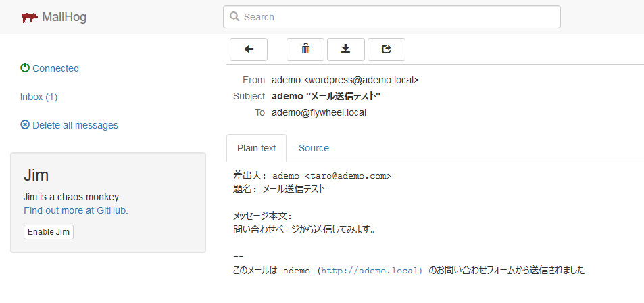Click the Connected status link
Image resolution: width=644 pixels, height=303 pixels.
coord(55,68)
